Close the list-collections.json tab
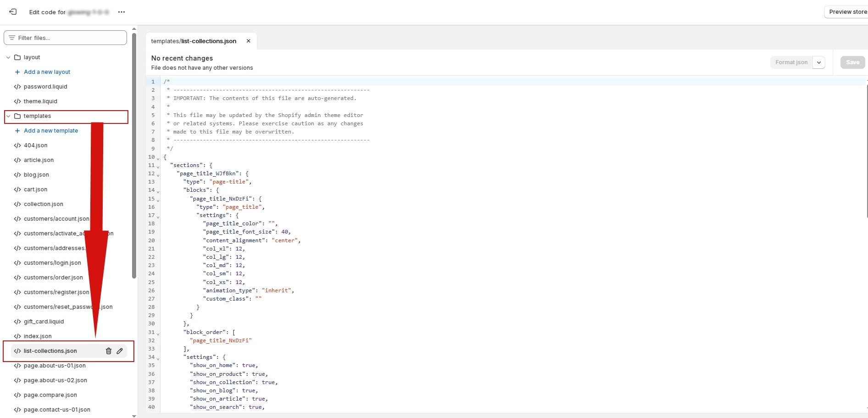The image size is (868, 418). coord(249,41)
